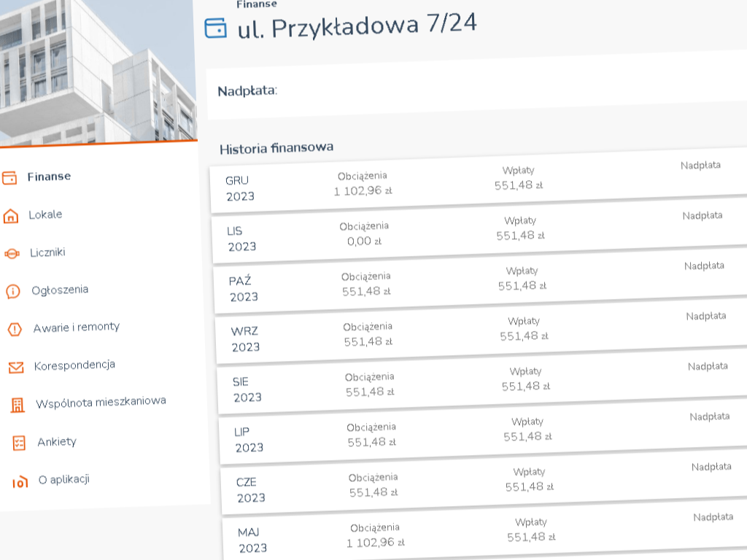Open the Lokale menu item
This screenshot has height=560, width=747.
45,214
